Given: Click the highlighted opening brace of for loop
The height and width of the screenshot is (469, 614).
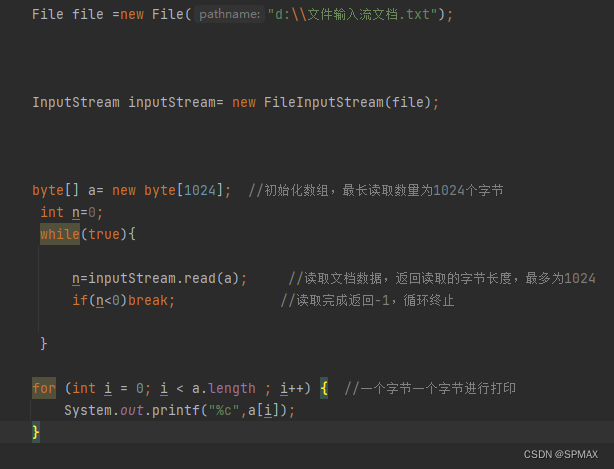Looking at the screenshot, I should pos(324,388).
